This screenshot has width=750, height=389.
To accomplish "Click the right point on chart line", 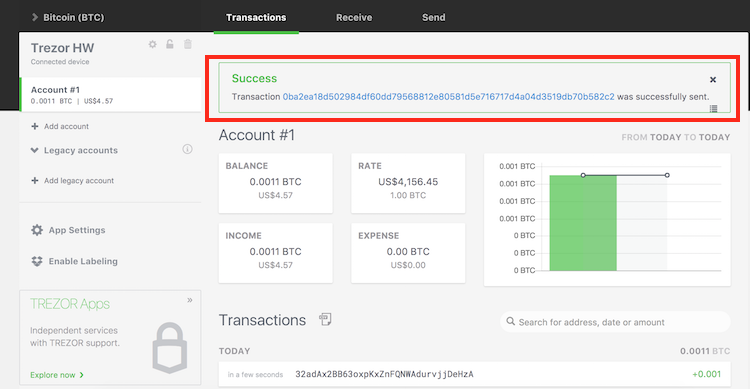I will click(x=667, y=175).
